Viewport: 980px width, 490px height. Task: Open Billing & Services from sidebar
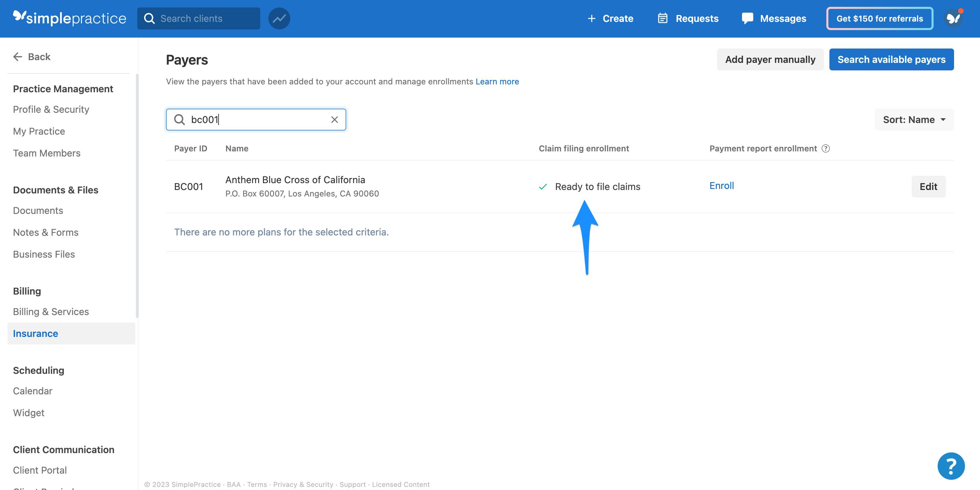click(51, 311)
